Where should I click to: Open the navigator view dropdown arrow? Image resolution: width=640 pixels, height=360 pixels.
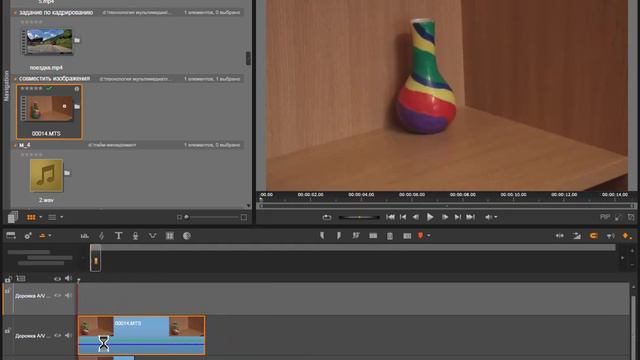pyautogui.click(x=50, y=236)
